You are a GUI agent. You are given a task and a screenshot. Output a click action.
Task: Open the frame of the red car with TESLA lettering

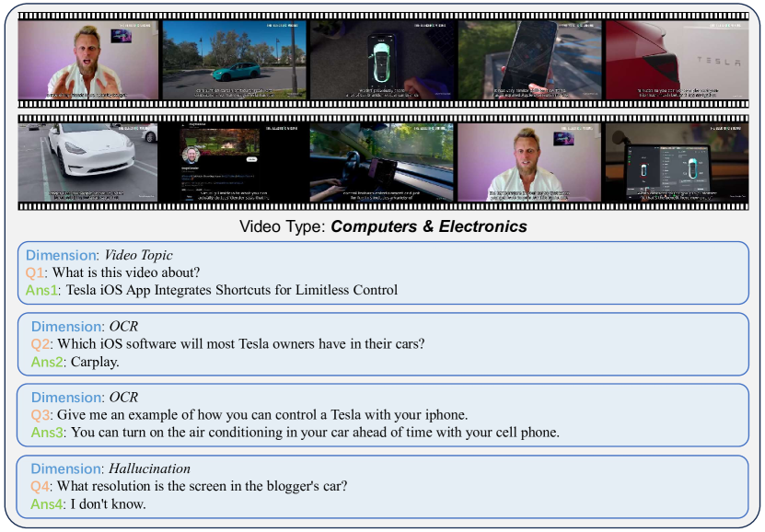(x=678, y=60)
